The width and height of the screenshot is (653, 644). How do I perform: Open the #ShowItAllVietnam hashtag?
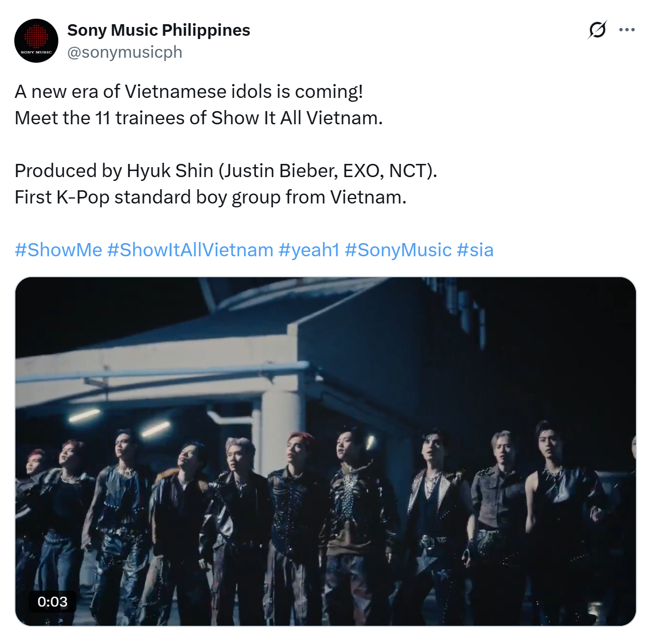click(x=190, y=250)
